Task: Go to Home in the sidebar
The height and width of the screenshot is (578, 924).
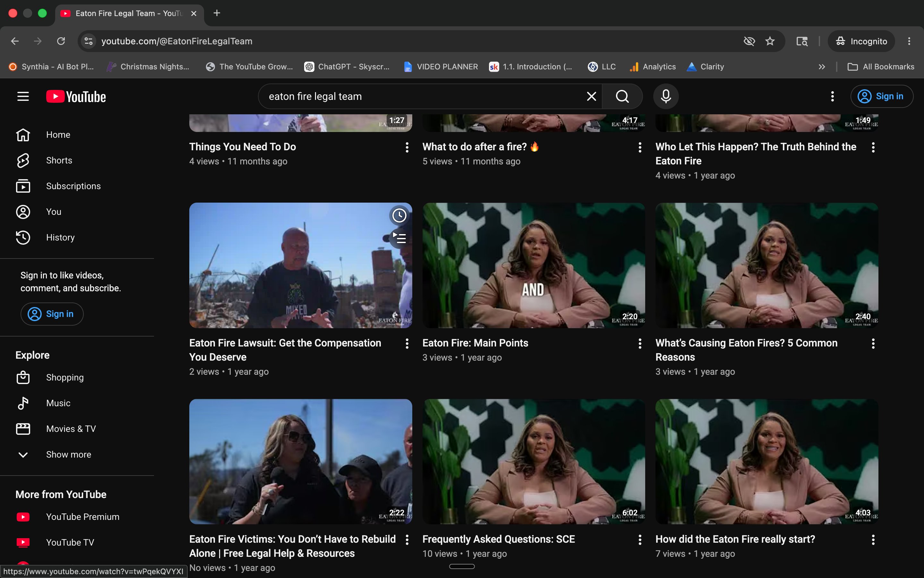Action: pos(77,135)
